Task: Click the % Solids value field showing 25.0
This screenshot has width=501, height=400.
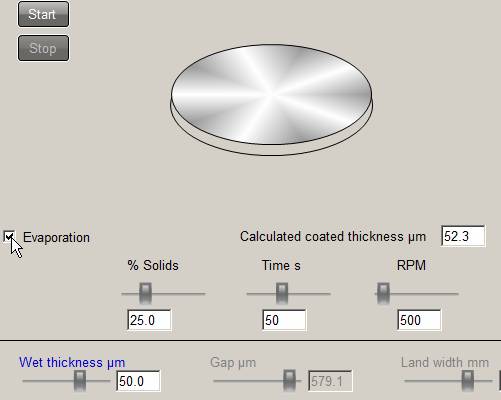Action: coord(149,320)
